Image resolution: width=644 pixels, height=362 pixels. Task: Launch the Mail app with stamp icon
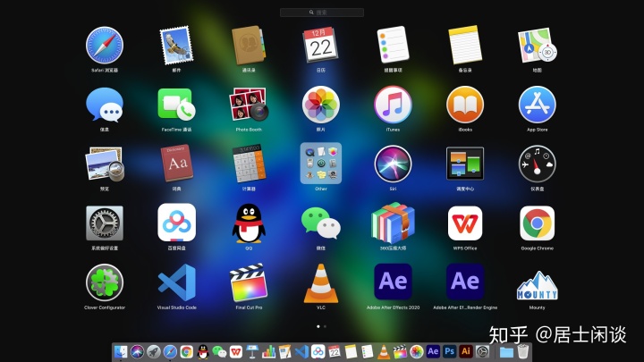[176, 46]
